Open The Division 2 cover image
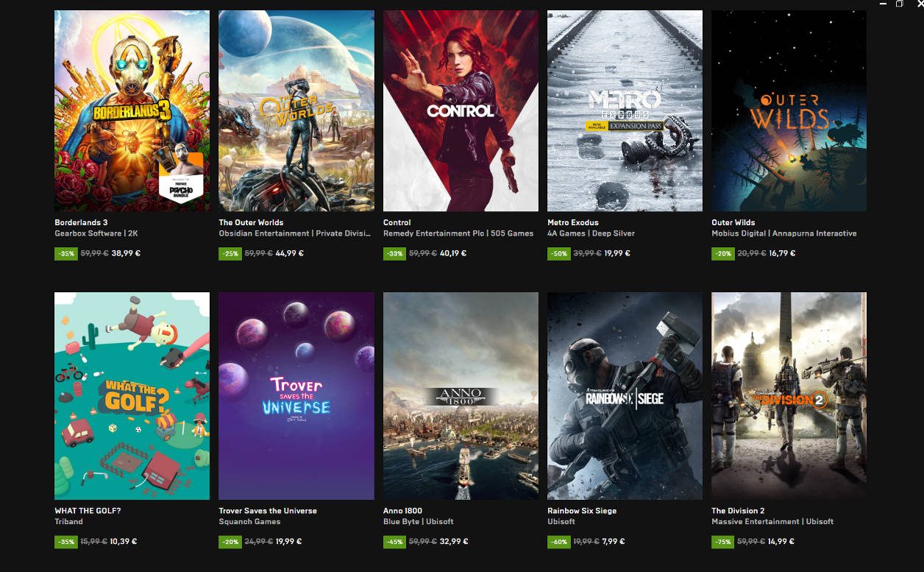Screen dimensions: 924x572 coord(789,396)
